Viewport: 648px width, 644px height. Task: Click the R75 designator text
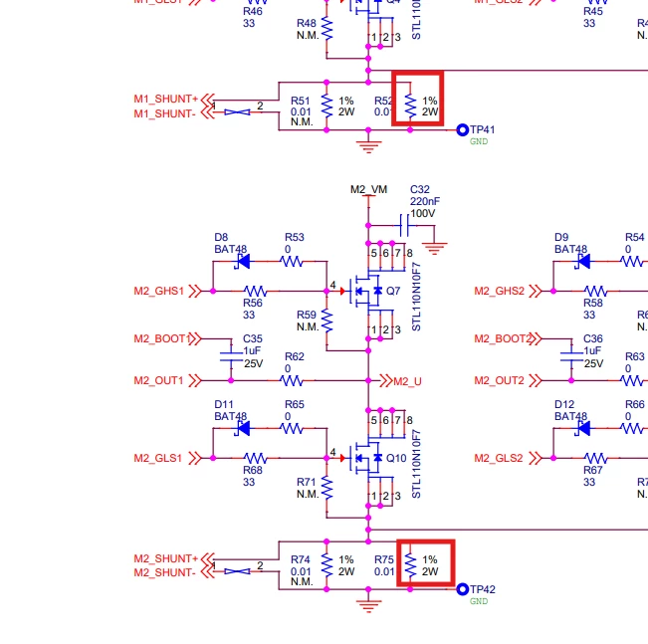[x=384, y=559]
